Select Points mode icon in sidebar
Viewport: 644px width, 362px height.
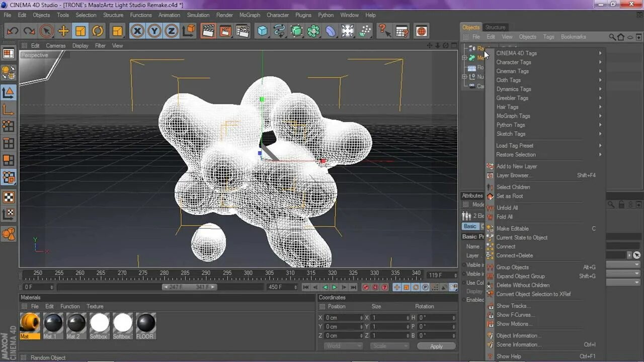coord(9,126)
